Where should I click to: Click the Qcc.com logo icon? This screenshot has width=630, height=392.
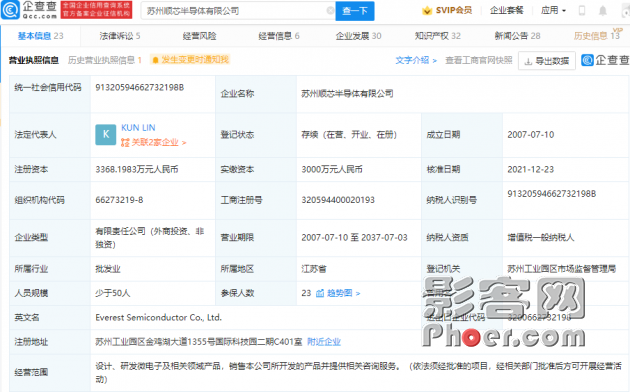coord(10,10)
